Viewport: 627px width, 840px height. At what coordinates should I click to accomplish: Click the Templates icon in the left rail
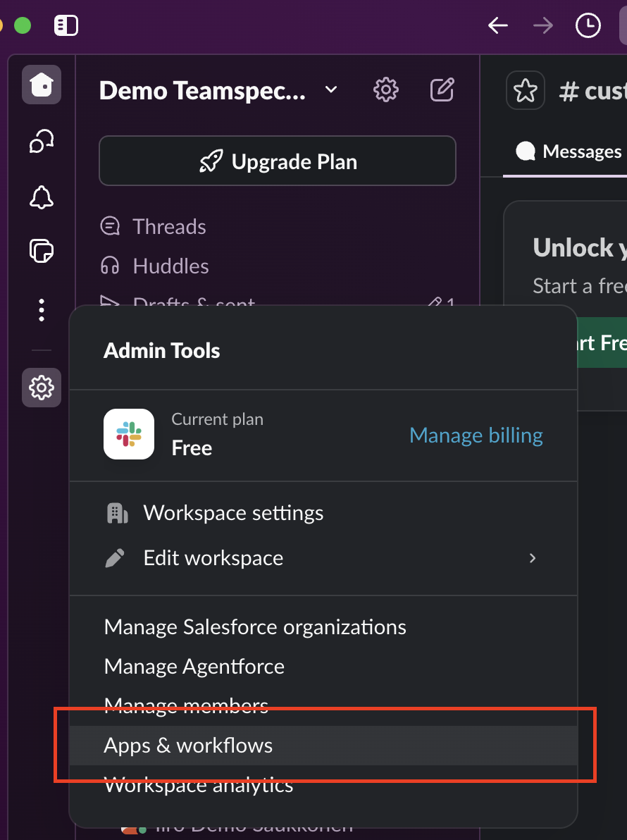[x=41, y=251]
